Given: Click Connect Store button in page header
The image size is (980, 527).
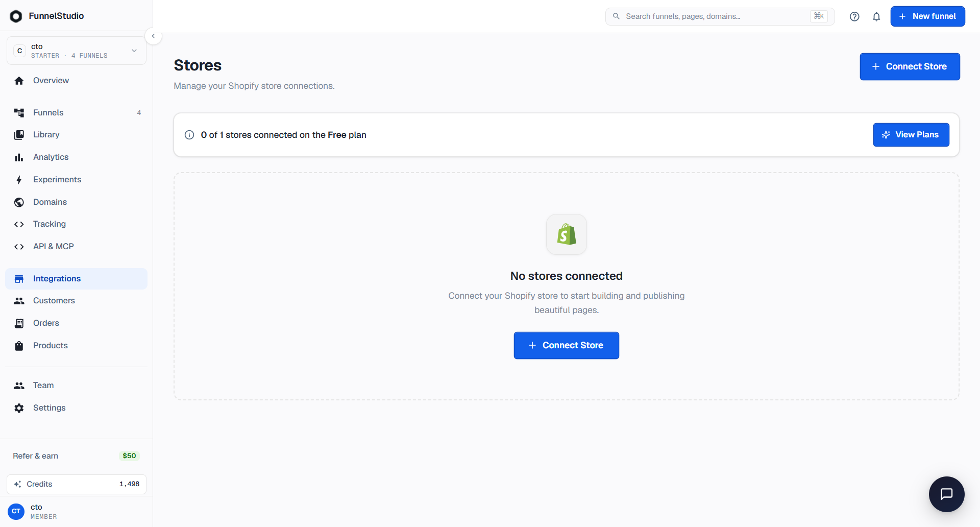Looking at the screenshot, I should [910, 66].
